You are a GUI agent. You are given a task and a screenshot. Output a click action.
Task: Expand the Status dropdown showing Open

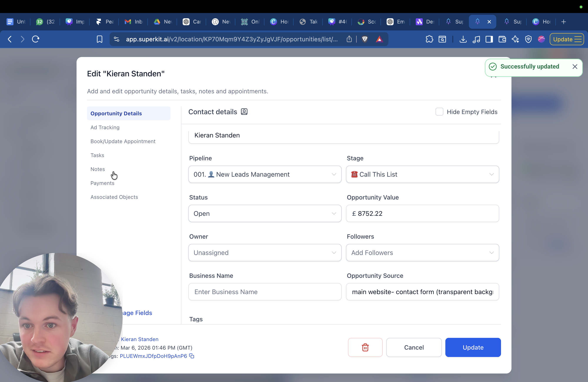(x=265, y=213)
